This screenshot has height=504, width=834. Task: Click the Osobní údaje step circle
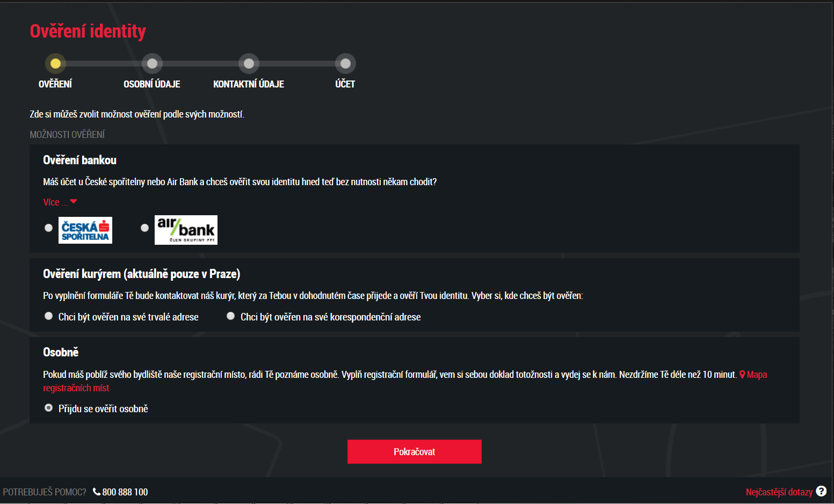pos(152,63)
